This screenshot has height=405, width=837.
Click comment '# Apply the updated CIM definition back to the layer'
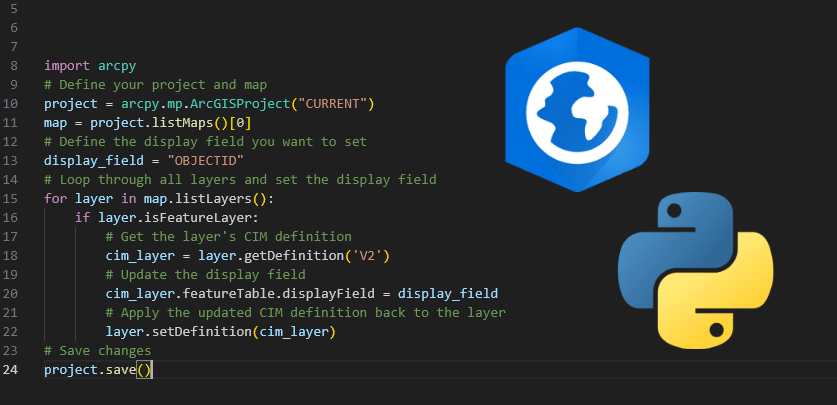(x=305, y=313)
